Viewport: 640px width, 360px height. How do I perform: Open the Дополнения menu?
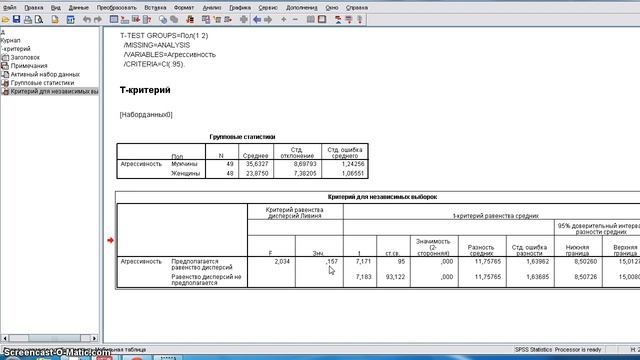tap(302, 7)
